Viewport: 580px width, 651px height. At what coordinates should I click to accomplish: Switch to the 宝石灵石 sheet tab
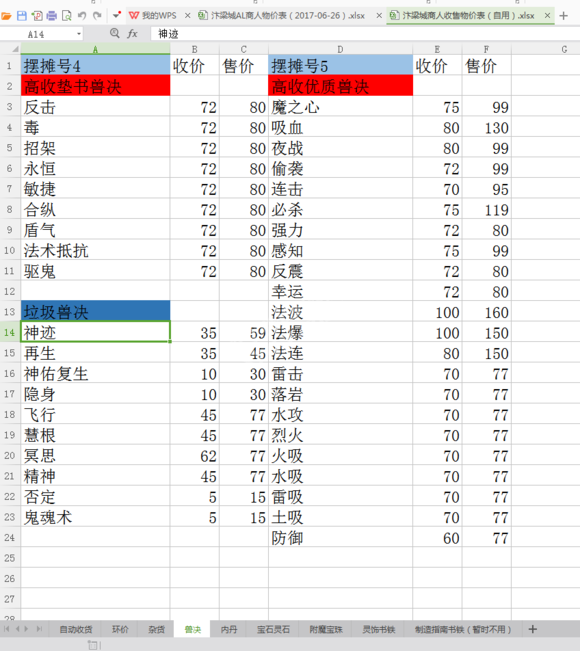(x=273, y=629)
